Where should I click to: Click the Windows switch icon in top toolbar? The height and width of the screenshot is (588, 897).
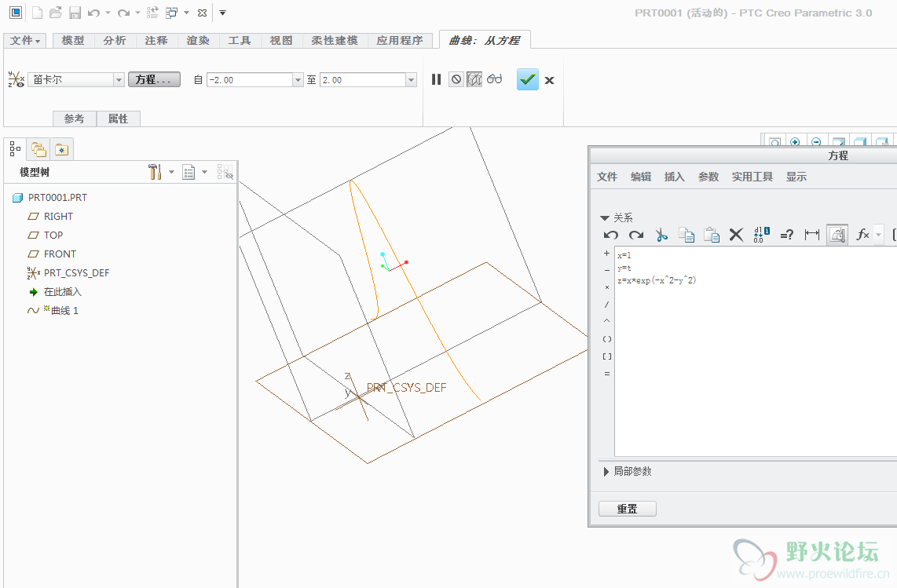coord(171,13)
